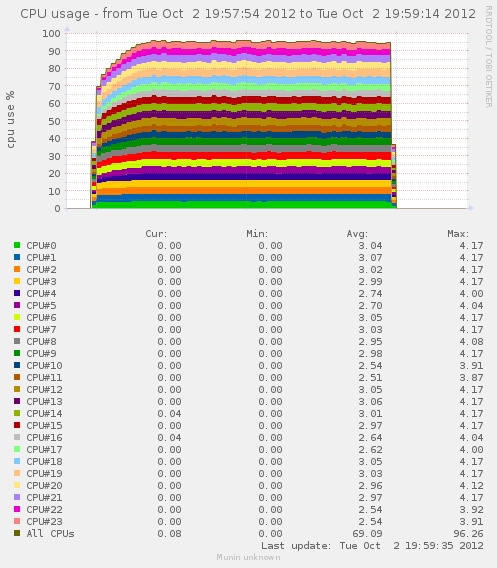Click the All CPUs max value 96.26

[x=468, y=534]
